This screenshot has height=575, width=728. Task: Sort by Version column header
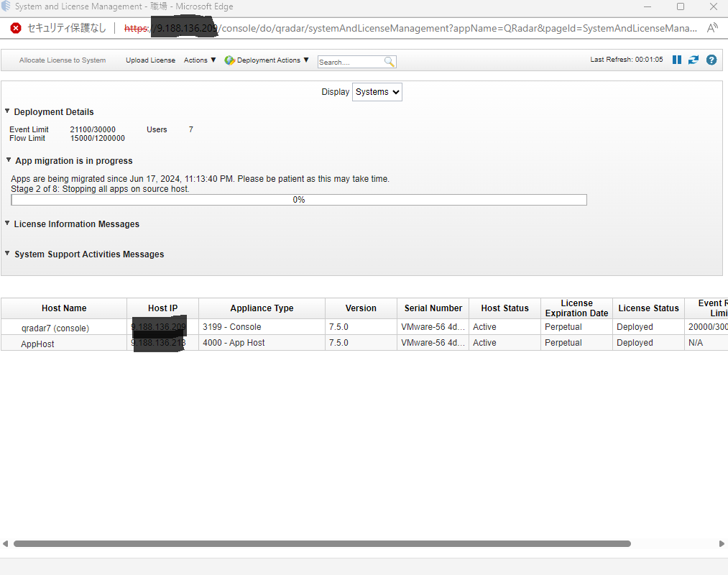361,308
